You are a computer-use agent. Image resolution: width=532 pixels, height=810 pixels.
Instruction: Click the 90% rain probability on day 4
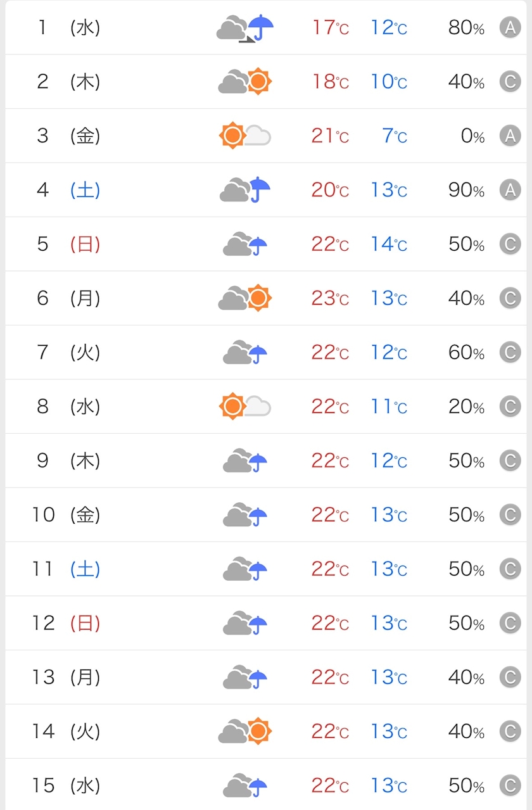(466, 190)
